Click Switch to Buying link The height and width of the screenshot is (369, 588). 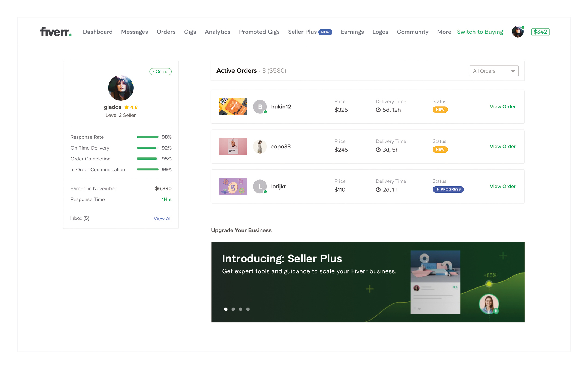tap(480, 32)
